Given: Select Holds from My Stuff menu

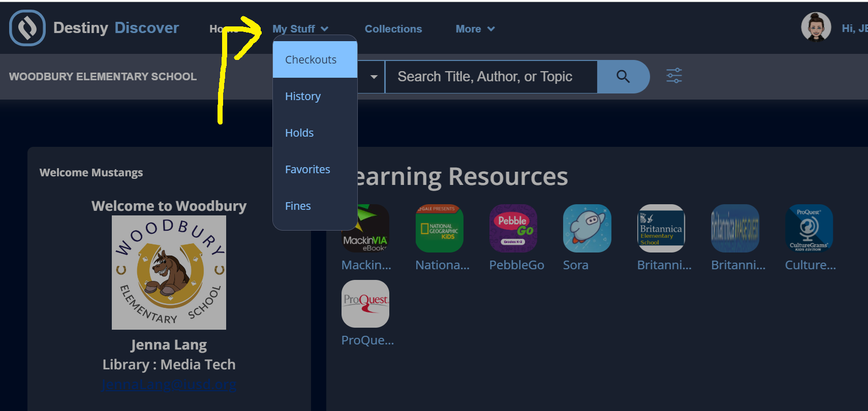Looking at the screenshot, I should point(315,133).
